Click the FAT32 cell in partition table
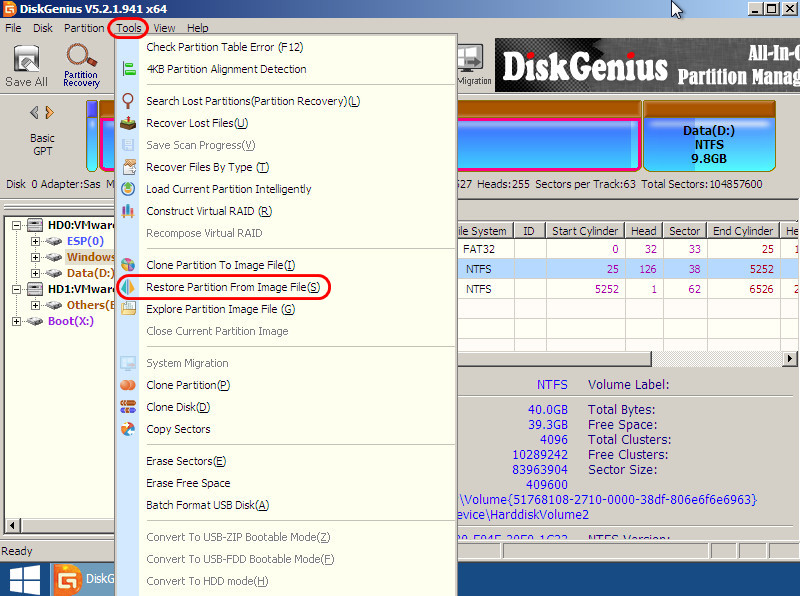 tap(479, 249)
